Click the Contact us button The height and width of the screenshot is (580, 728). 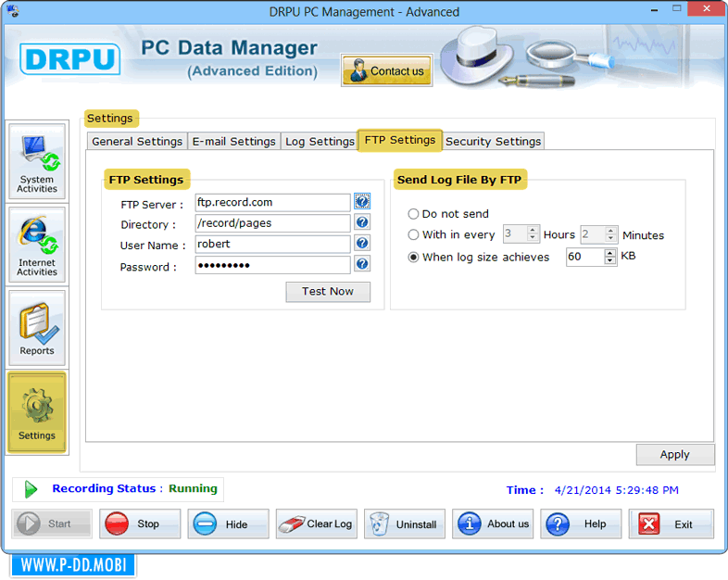387,70
